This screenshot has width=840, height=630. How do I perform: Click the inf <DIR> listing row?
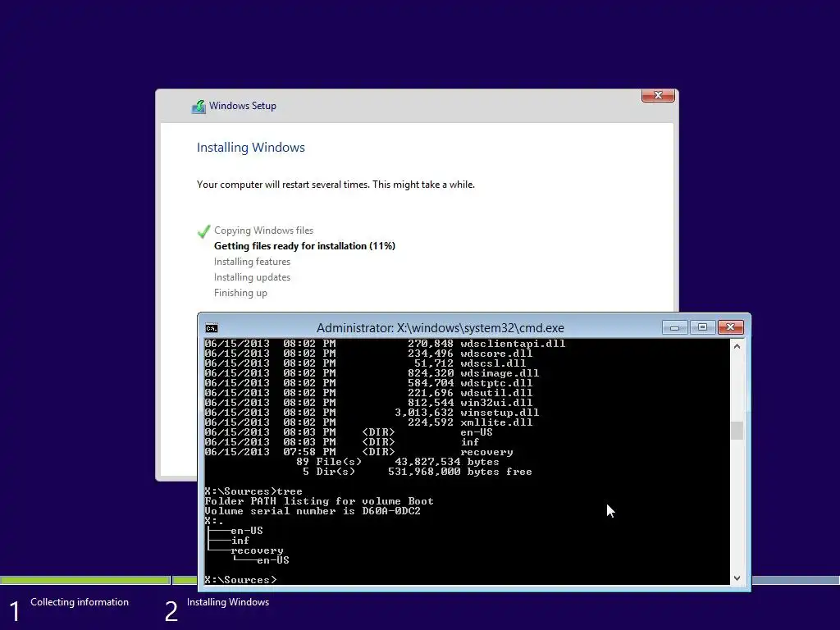(x=342, y=442)
